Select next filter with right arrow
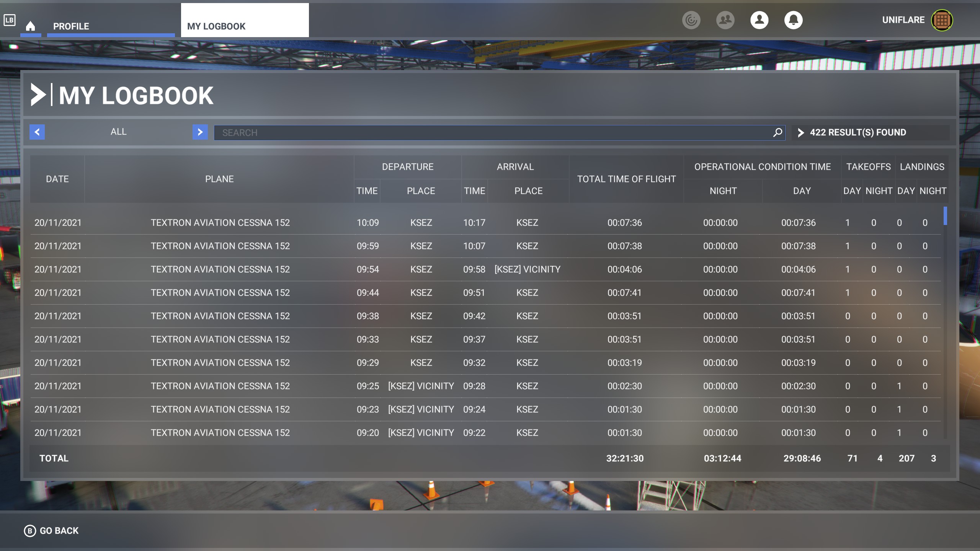The width and height of the screenshot is (980, 551). click(x=200, y=132)
